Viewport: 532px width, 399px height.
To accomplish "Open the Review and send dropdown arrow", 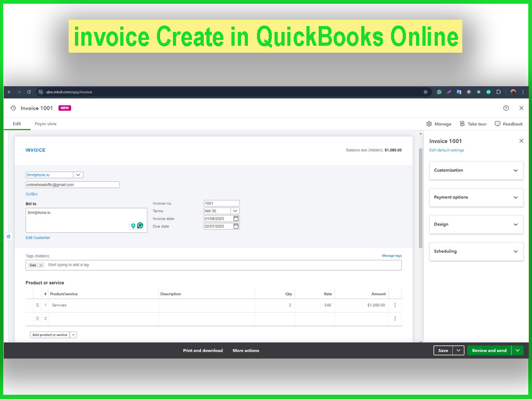I will [518, 351].
